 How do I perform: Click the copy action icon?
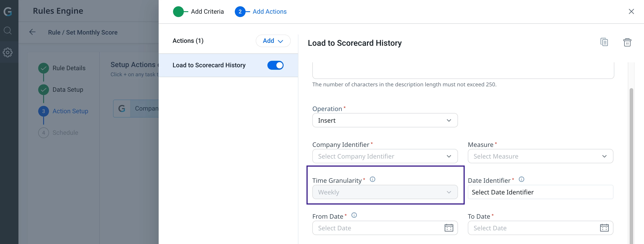604,42
